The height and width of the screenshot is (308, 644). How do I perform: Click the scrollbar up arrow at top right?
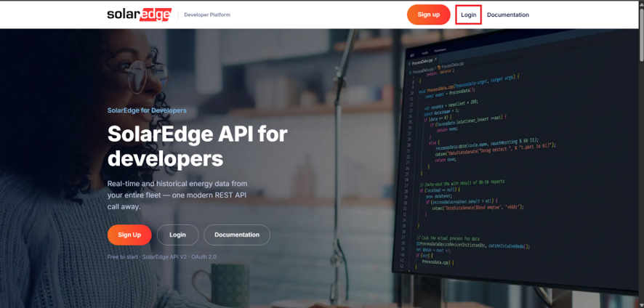pyautogui.click(x=641, y=4)
